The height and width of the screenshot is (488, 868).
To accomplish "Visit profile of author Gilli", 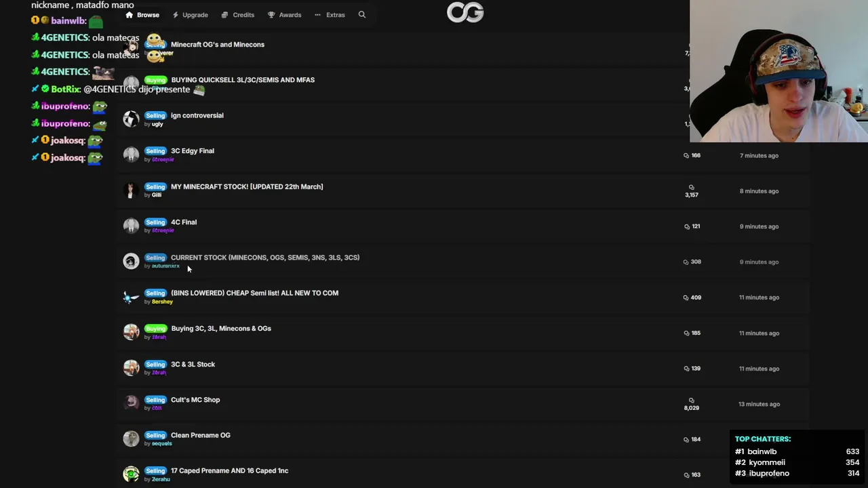I will coord(157,195).
